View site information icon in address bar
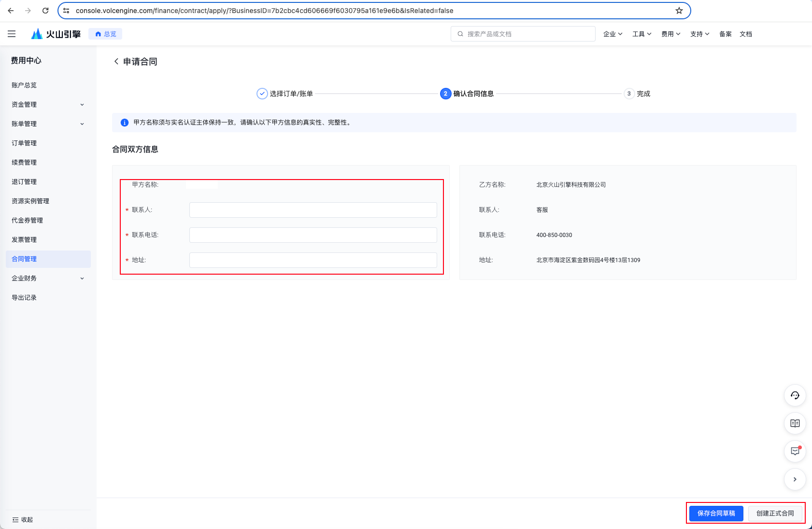The image size is (812, 529). point(67,11)
